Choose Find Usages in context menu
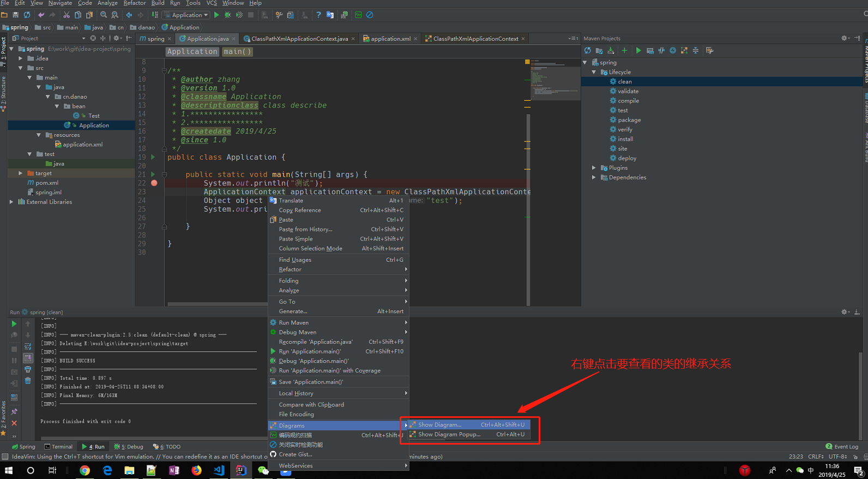Image resolution: width=868 pixels, height=479 pixels. [x=338, y=260]
